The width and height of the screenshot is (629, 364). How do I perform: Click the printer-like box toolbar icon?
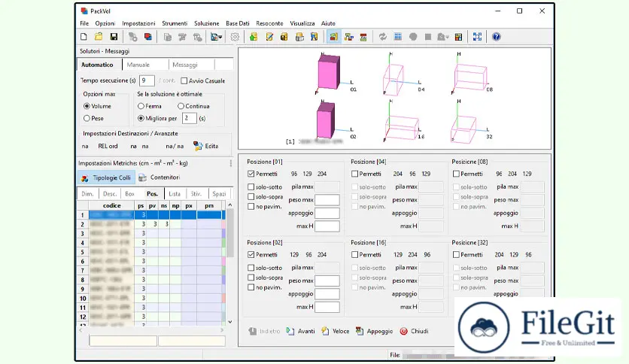[299, 37]
